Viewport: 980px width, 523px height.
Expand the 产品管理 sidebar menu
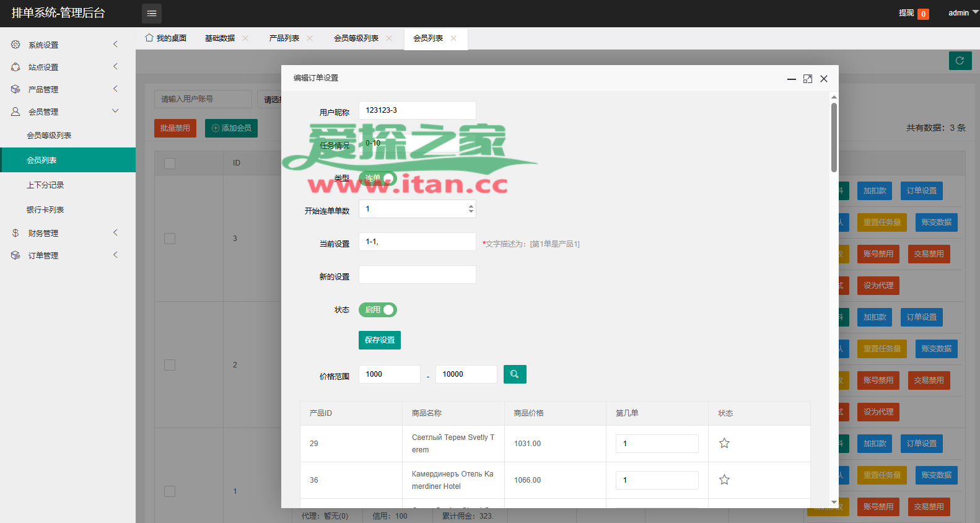point(68,89)
